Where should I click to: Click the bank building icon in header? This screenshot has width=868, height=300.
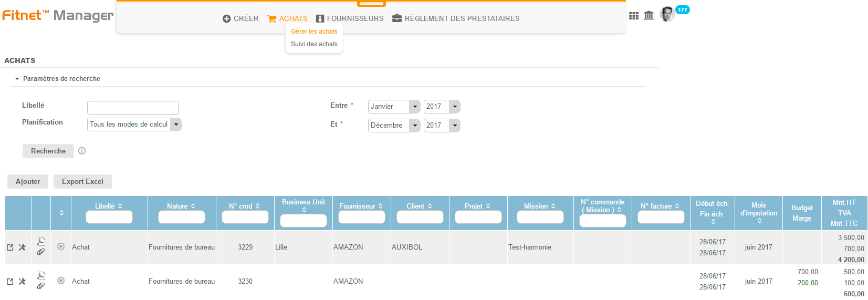[x=649, y=15]
